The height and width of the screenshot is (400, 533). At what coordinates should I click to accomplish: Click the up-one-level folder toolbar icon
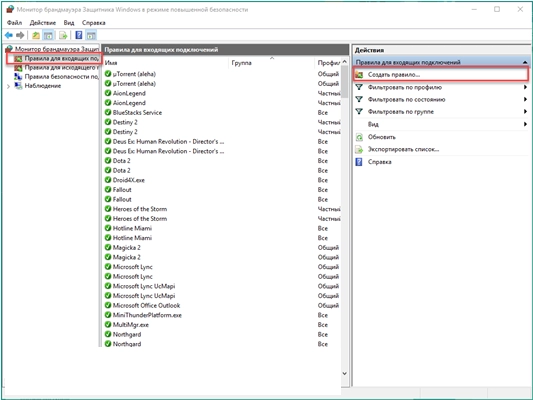point(36,35)
